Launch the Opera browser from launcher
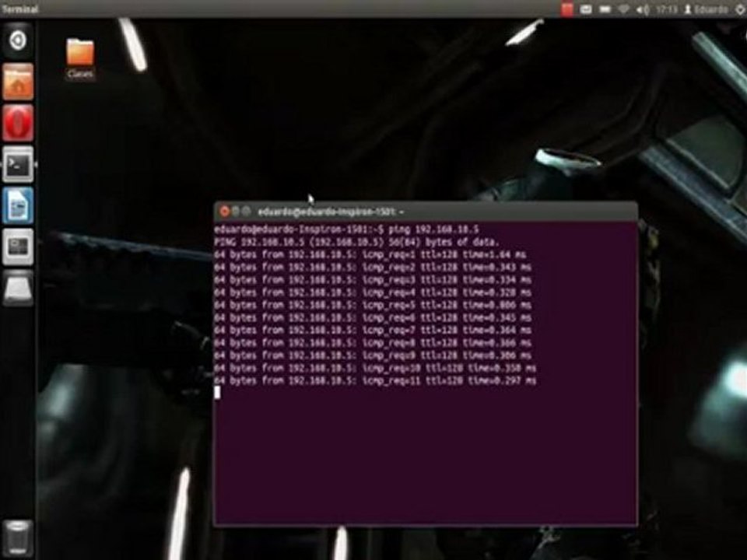 coord(18,123)
